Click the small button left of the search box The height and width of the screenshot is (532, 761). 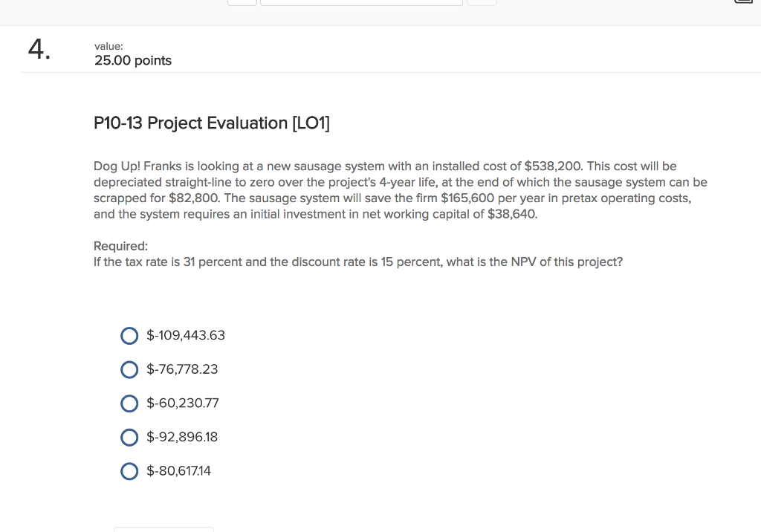pyautogui.click(x=242, y=1)
